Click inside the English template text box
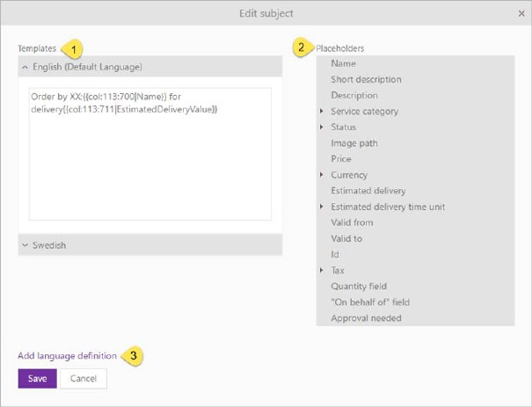The height and width of the screenshot is (407, 532). click(x=149, y=167)
